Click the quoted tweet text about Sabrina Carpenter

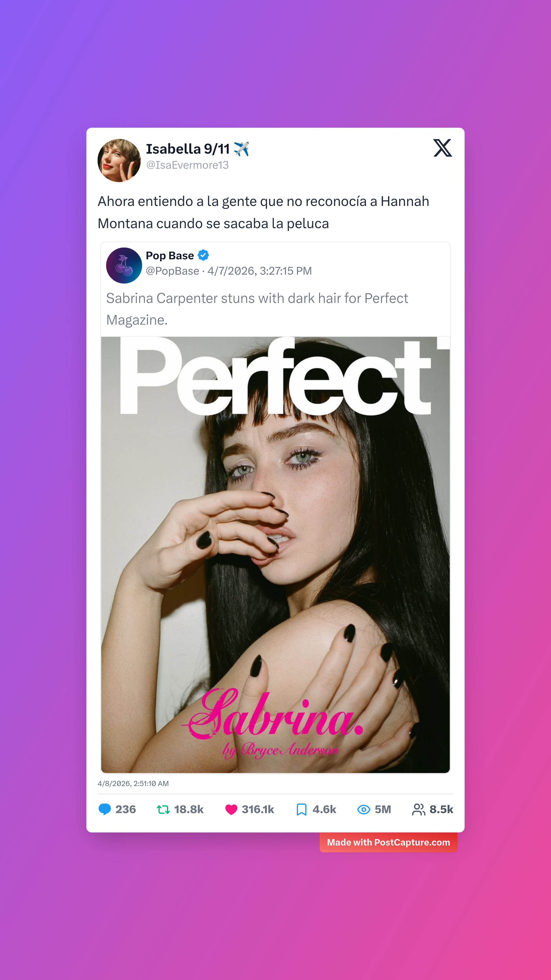(x=257, y=309)
